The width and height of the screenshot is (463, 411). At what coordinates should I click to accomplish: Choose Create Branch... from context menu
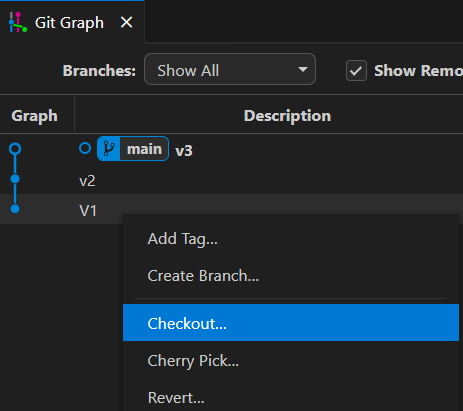coord(291,276)
